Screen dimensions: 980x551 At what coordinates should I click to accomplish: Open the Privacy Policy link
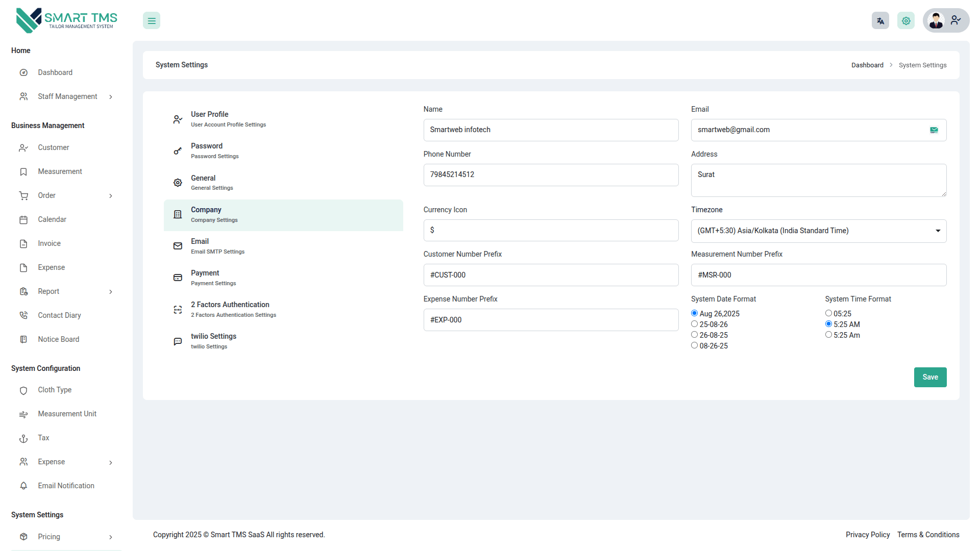click(x=867, y=535)
